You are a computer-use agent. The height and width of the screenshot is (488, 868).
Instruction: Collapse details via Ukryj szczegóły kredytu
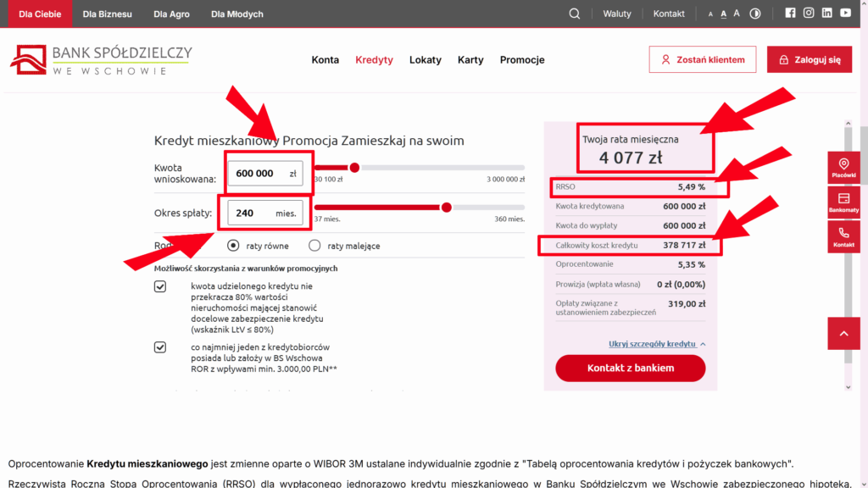tap(657, 344)
